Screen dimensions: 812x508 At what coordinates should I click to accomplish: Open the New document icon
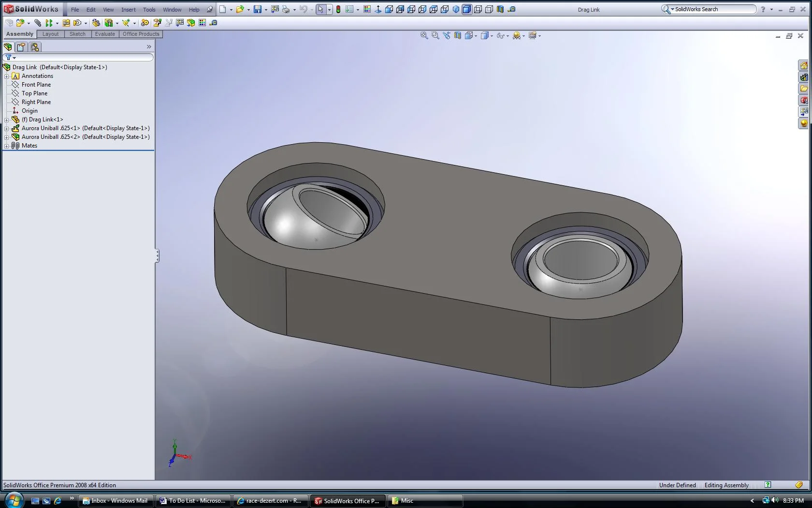(222, 9)
